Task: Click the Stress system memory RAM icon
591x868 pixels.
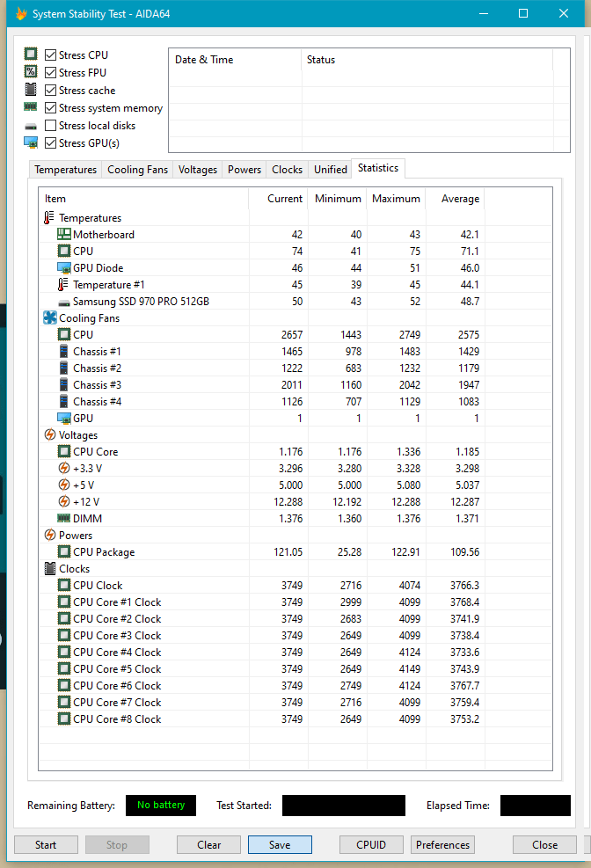Action: (31, 106)
